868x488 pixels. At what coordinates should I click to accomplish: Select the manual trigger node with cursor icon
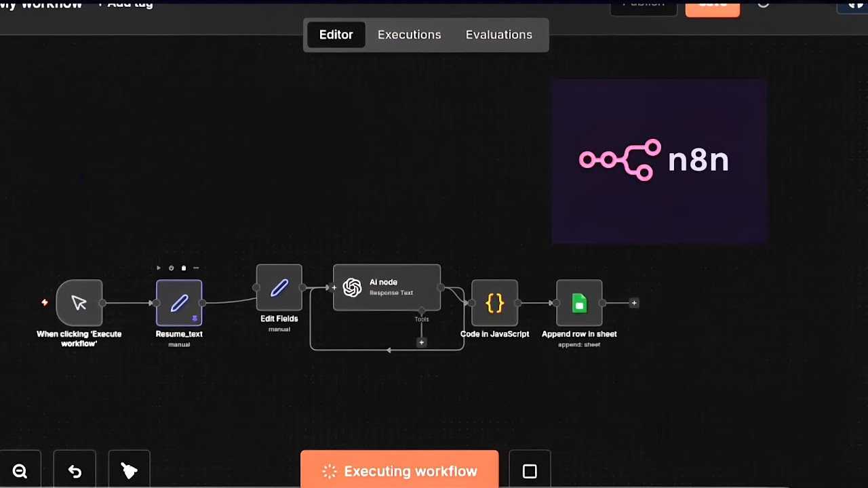click(79, 303)
